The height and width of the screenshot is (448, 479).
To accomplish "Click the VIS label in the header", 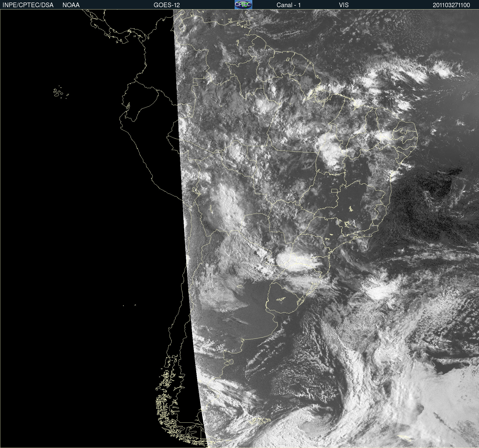I will (x=344, y=5).
